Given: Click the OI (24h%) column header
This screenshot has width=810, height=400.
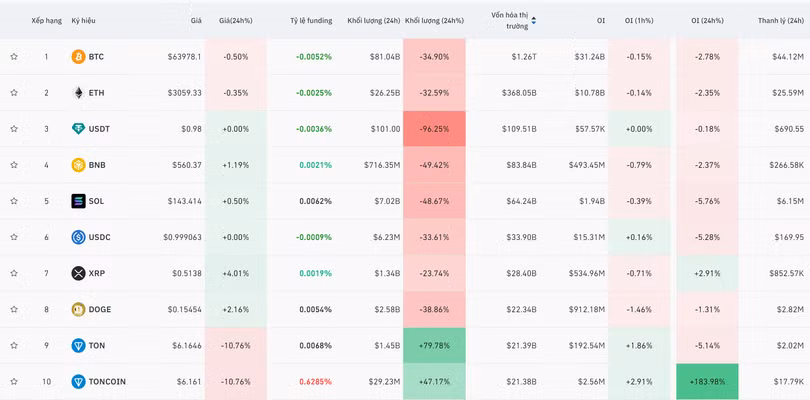Looking at the screenshot, I should [x=708, y=20].
